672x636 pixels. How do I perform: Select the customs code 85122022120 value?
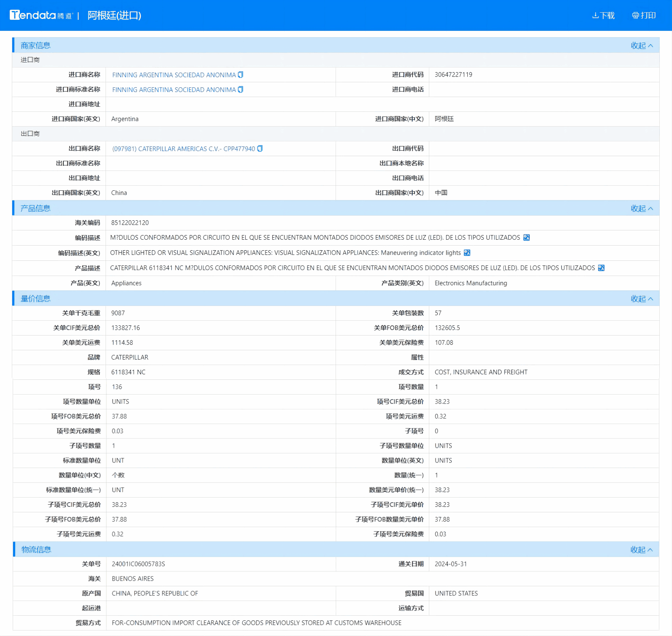(x=130, y=223)
